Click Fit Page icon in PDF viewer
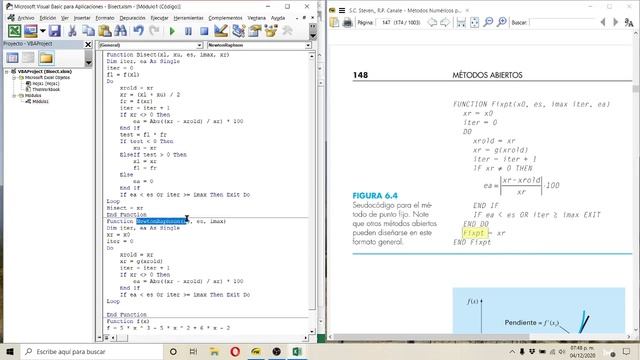The height and width of the screenshot is (360, 640). coord(474,23)
